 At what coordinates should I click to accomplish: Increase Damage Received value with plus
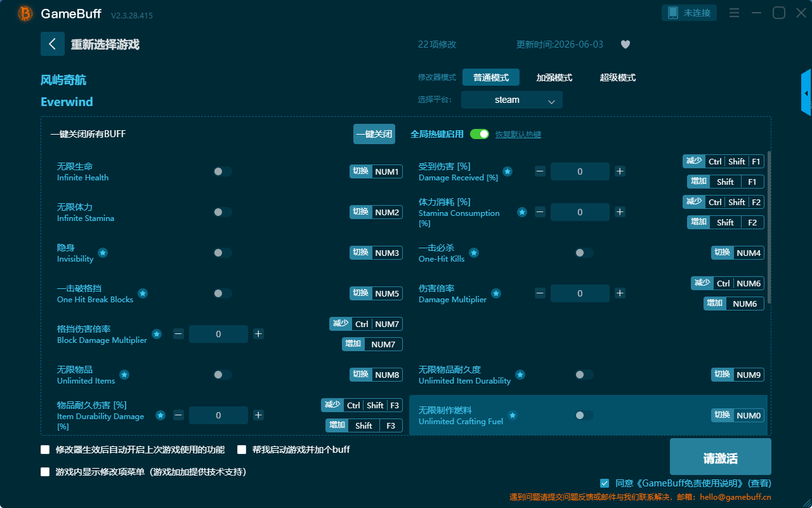(620, 171)
